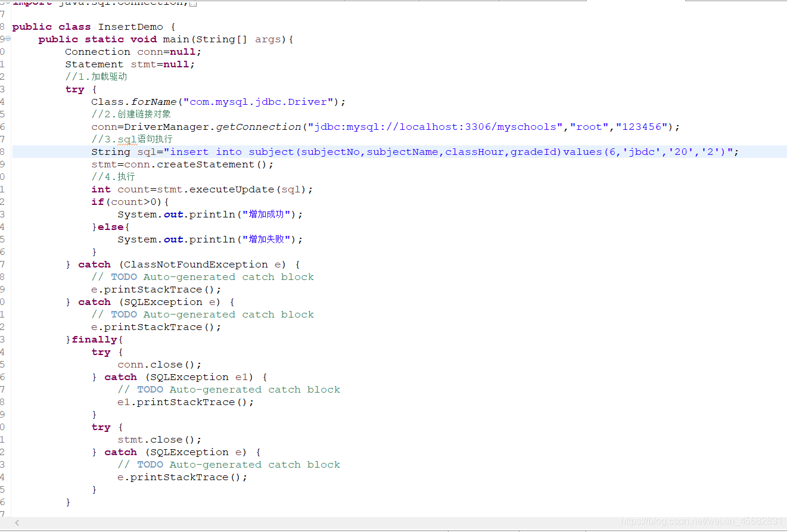Viewport: 787px width, 532px height.
Task: Click the comment //3.sql语句执行
Action: [x=132, y=139]
